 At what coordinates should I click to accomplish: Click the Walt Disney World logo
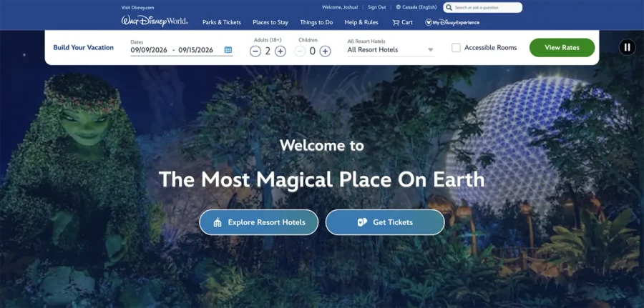155,21
